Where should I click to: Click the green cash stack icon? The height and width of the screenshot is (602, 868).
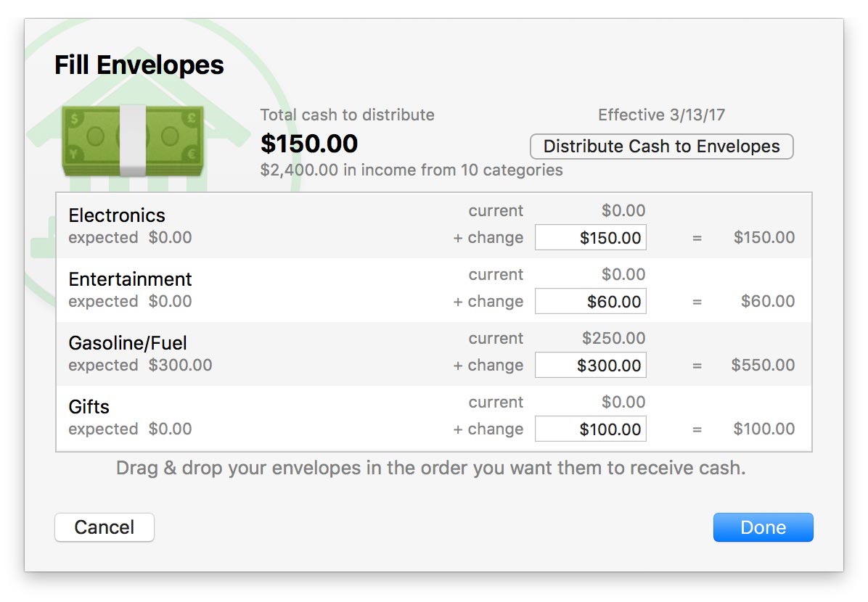(x=132, y=140)
